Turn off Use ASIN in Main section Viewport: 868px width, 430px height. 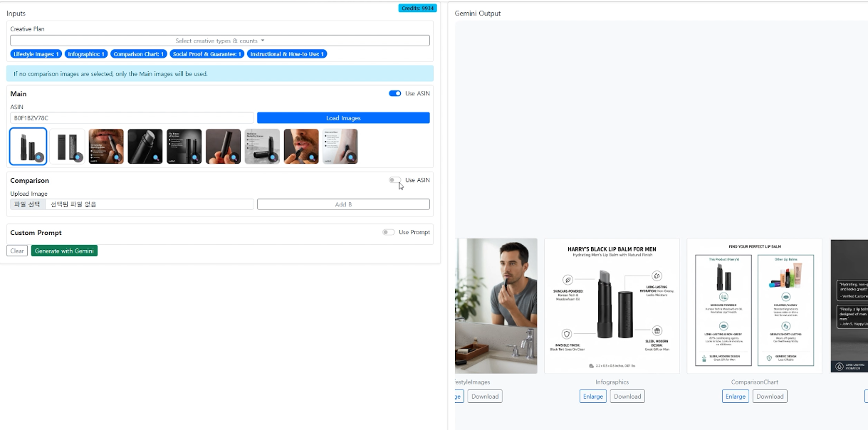(394, 93)
